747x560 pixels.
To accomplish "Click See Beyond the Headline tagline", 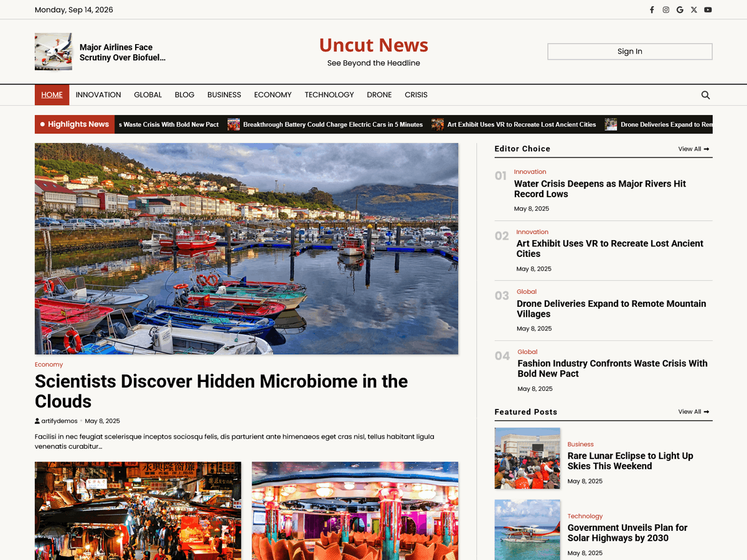I will pyautogui.click(x=374, y=63).
